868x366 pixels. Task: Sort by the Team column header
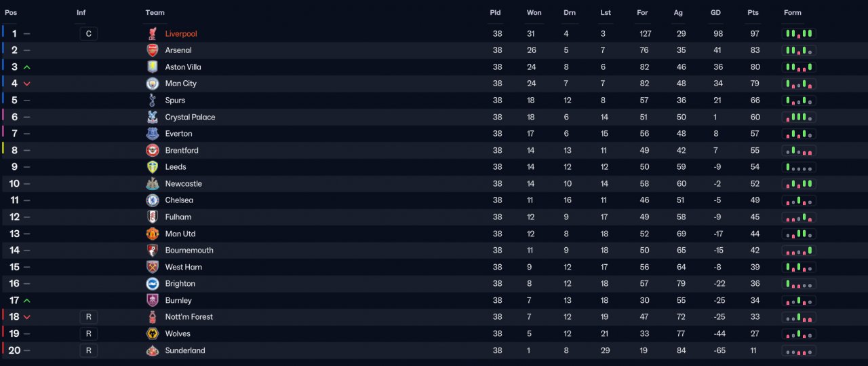pos(155,13)
